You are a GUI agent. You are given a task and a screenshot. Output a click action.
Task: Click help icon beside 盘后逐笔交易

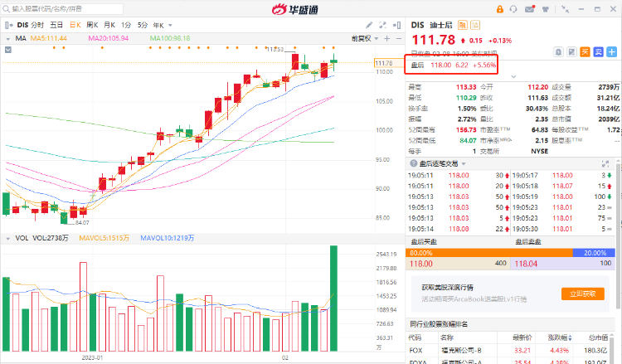[x=413, y=163]
